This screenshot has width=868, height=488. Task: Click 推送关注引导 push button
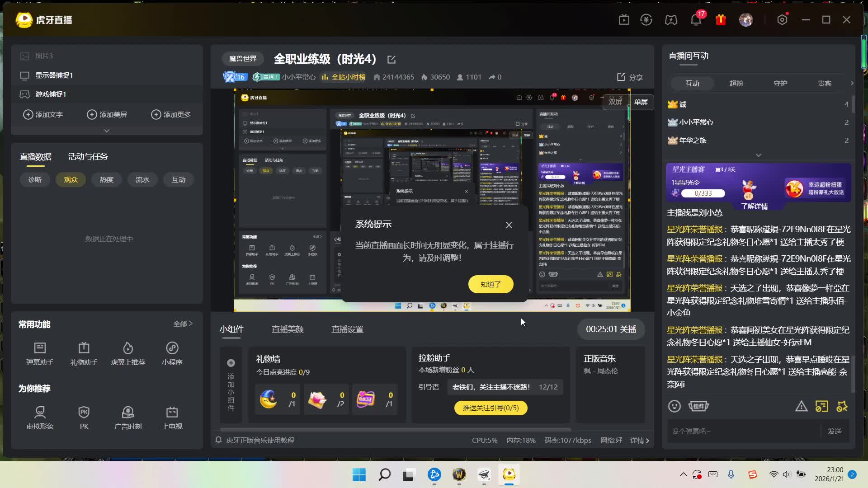pos(491,408)
